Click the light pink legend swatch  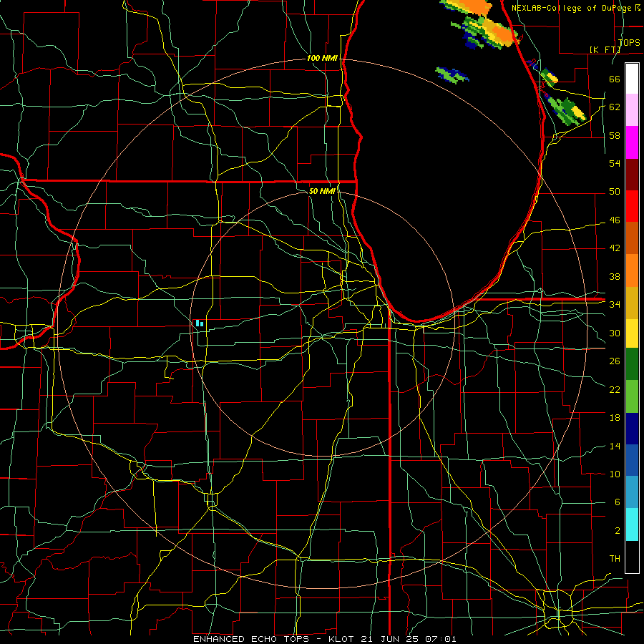[632, 109]
